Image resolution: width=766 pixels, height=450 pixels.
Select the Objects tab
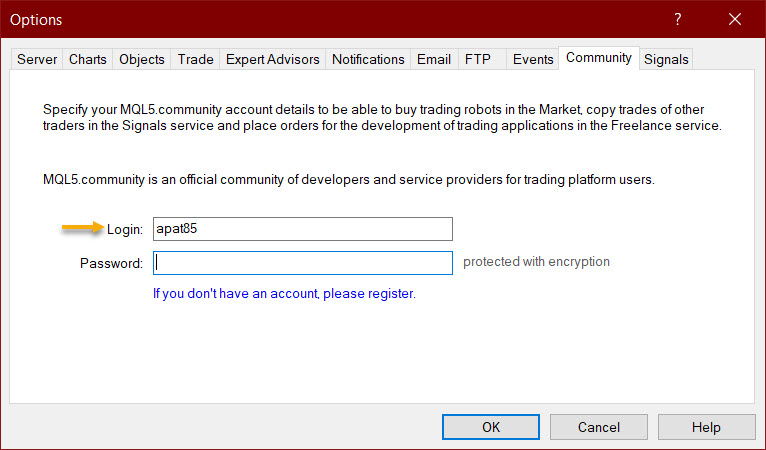(142, 60)
